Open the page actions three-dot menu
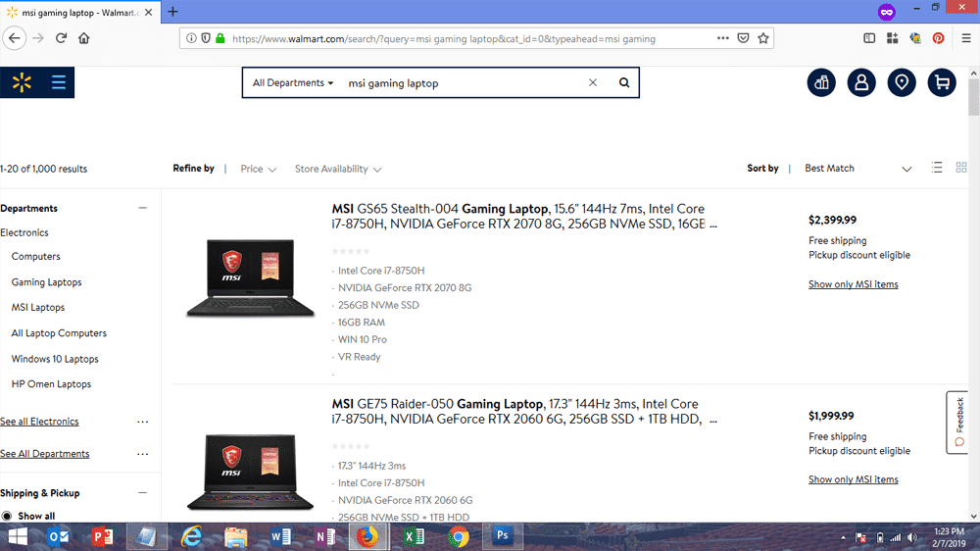Image resolution: width=980 pixels, height=551 pixels. point(722,38)
